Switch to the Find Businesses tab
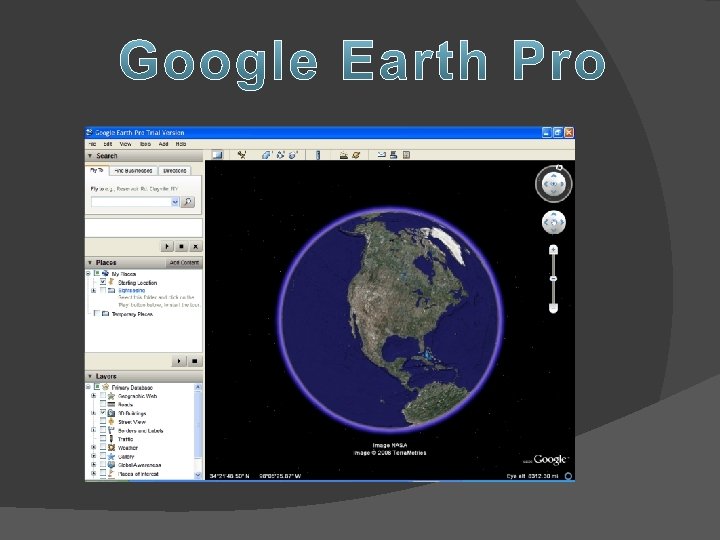Image resolution: width=720 pixels, height=540 pixels. [133, 170]
